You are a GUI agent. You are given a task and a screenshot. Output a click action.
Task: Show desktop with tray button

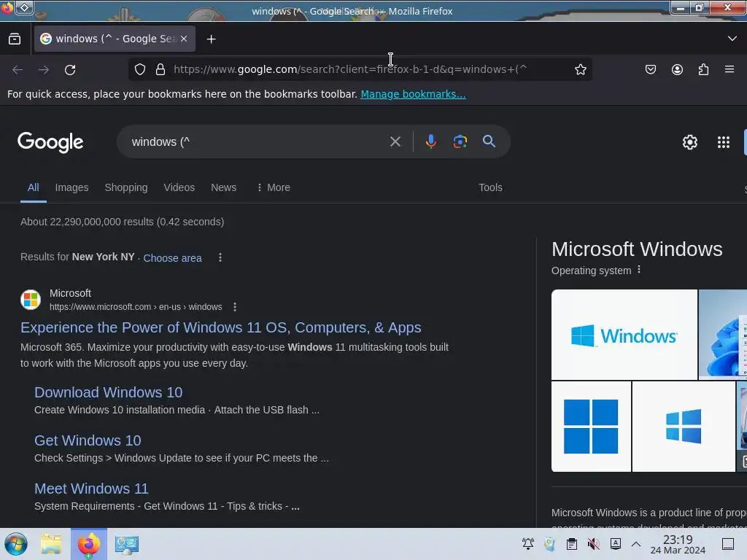click(728, 544)
